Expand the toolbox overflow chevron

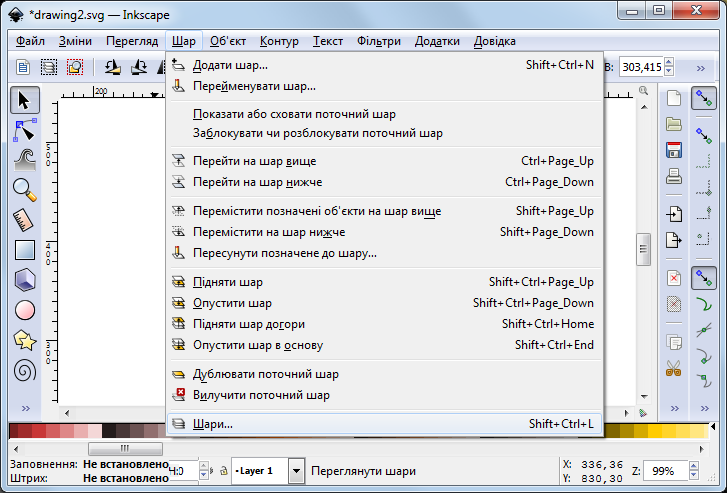(x=25, y=408)
